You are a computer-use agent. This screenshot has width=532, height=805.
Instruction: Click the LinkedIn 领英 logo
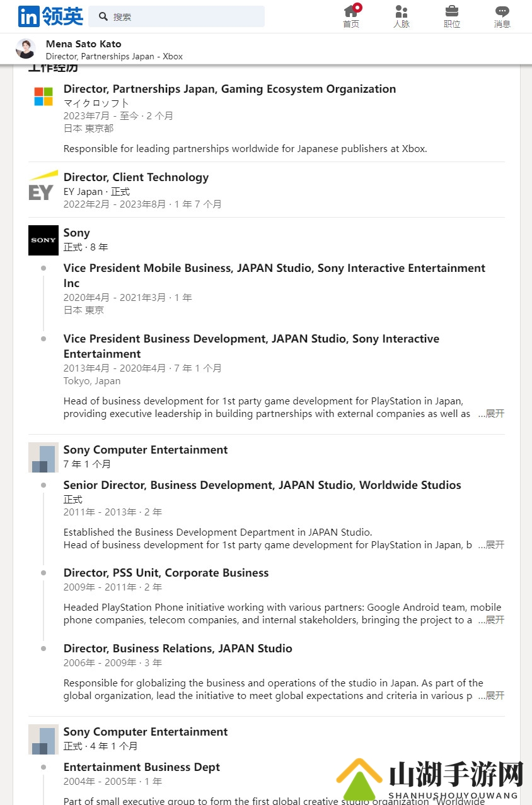pyautogui.click(x=50, y=16)
